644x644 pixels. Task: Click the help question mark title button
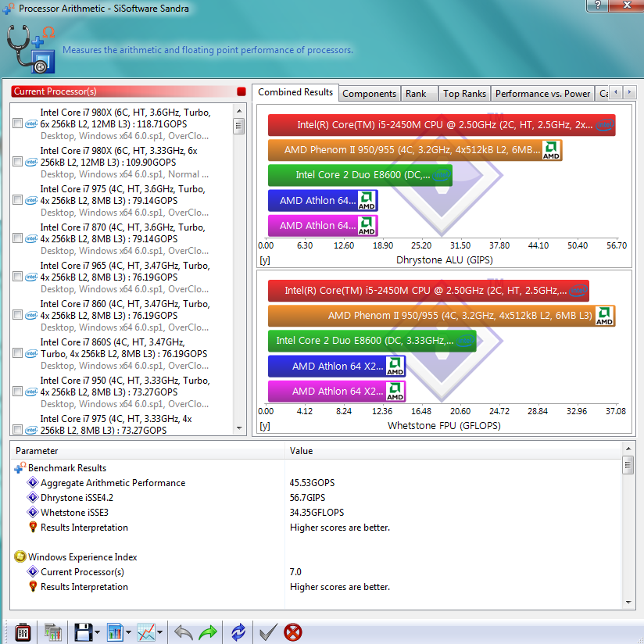pyautogui.click(x=598, y=5)
